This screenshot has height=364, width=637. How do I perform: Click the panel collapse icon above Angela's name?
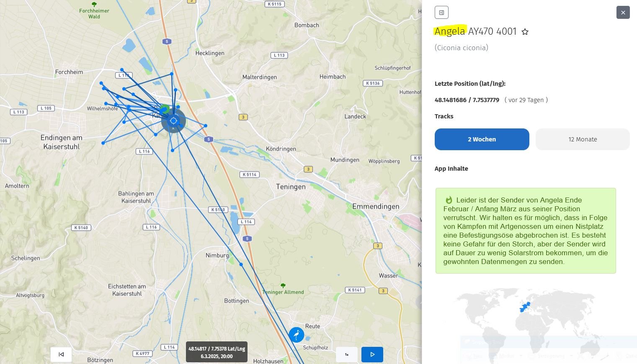441,13
